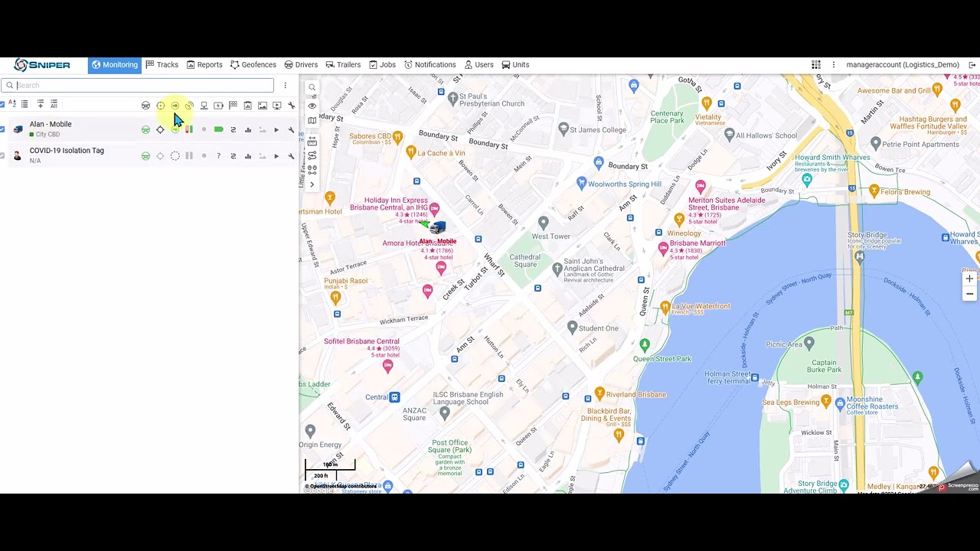Image resolution: width=980 pixels, height=551 pixels.
Task: Open wrench settings for COVID-19 Isolation Tag
Action: (291, 156)
